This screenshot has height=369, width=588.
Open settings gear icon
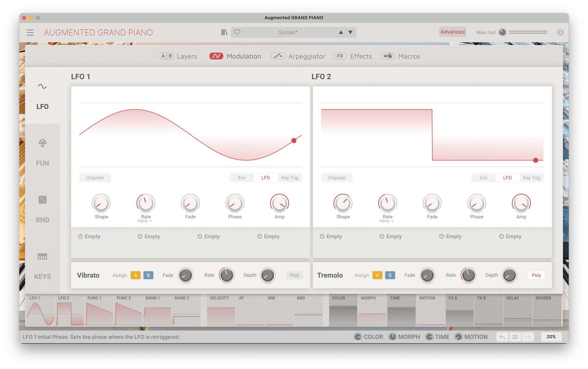(x=560, y=32)
